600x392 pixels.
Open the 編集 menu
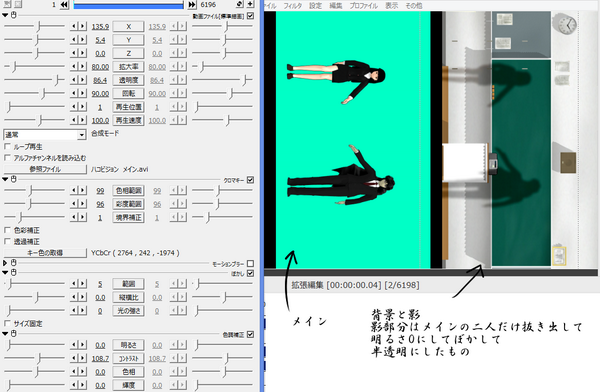coord(336,5)
